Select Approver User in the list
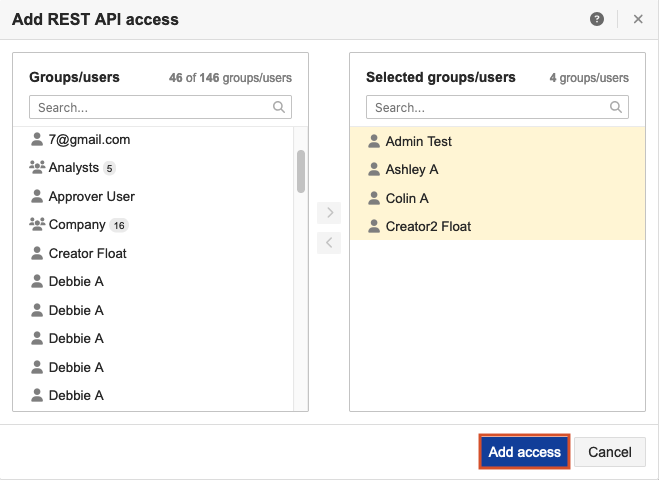Image resolution: width=659 pixels, height=480 pixels. pos(92,197)
